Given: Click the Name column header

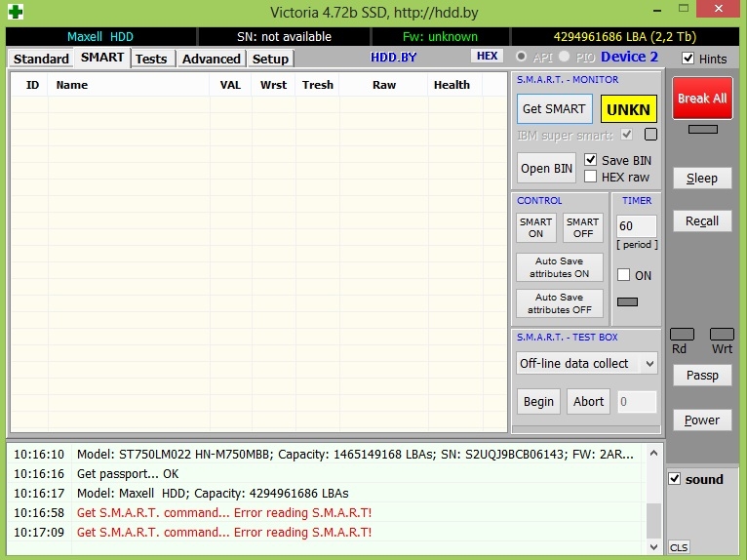Looking at the screenshot, I should click(x=129, y=85).
